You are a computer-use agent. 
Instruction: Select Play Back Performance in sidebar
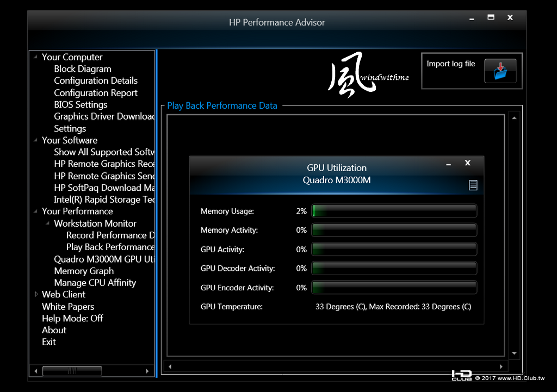point(110,247)
